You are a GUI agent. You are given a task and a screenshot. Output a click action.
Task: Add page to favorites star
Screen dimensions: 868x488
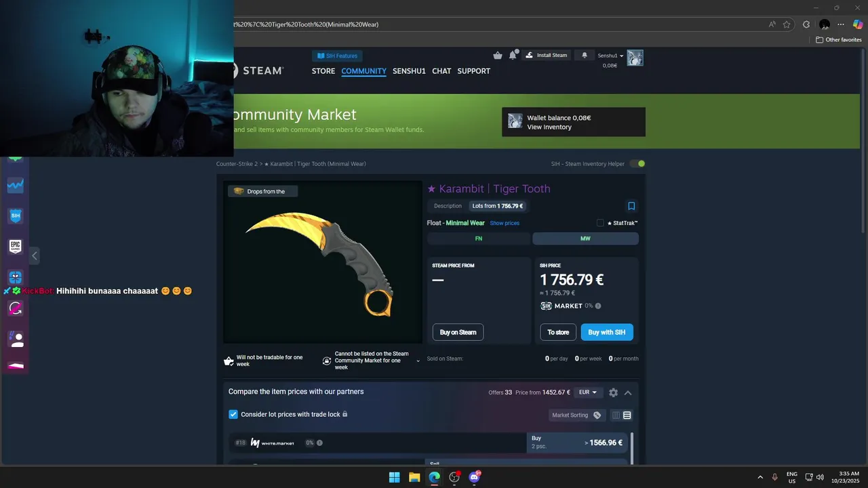pyautogui.click(x=787, y=24)
